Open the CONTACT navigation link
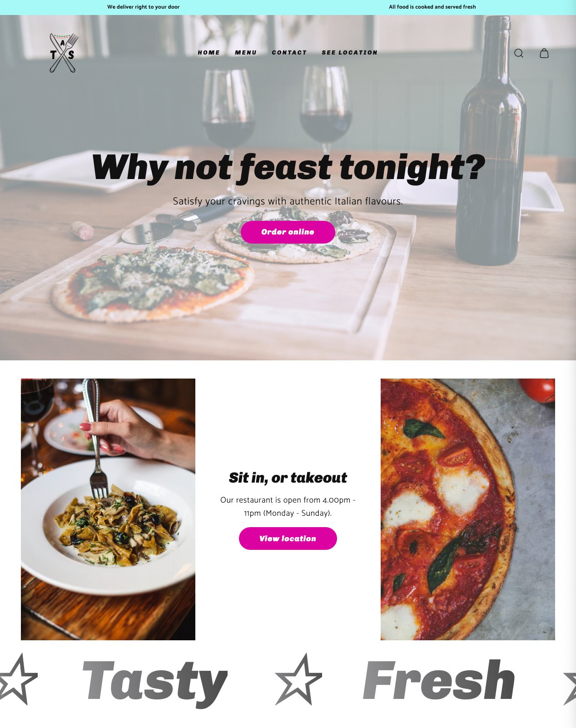576x728 pixels. [289, 53]
